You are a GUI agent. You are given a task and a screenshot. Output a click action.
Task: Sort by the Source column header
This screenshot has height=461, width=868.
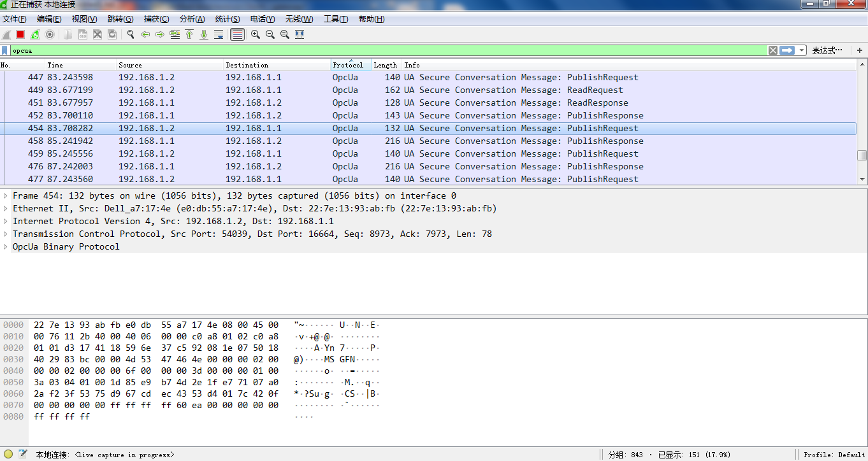click(x=171, y=65)
